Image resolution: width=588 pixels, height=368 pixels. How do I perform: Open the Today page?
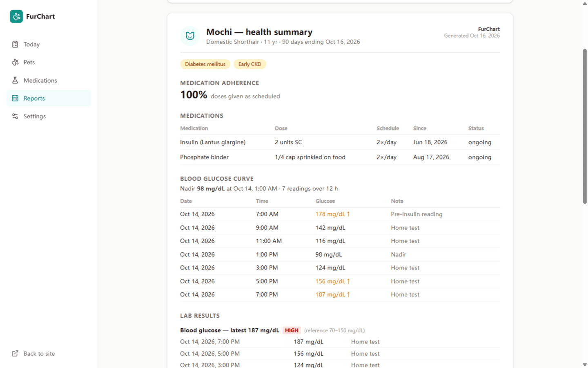49,44
